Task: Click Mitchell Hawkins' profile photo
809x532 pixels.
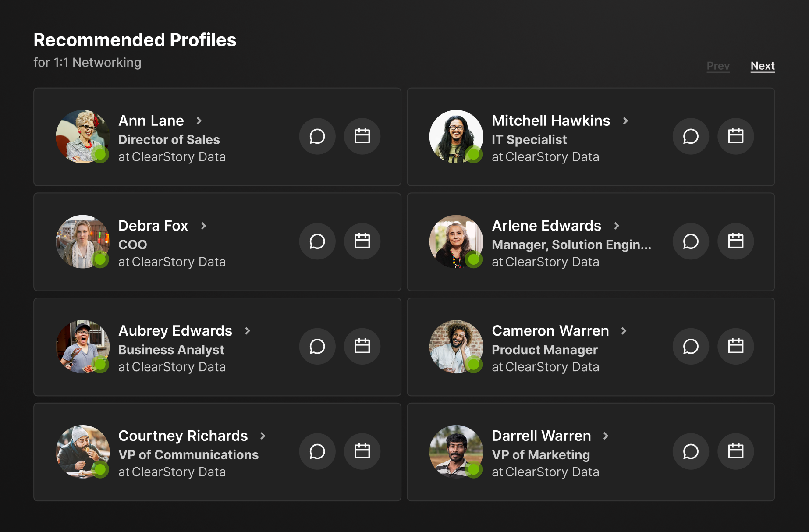Action: 456,136
